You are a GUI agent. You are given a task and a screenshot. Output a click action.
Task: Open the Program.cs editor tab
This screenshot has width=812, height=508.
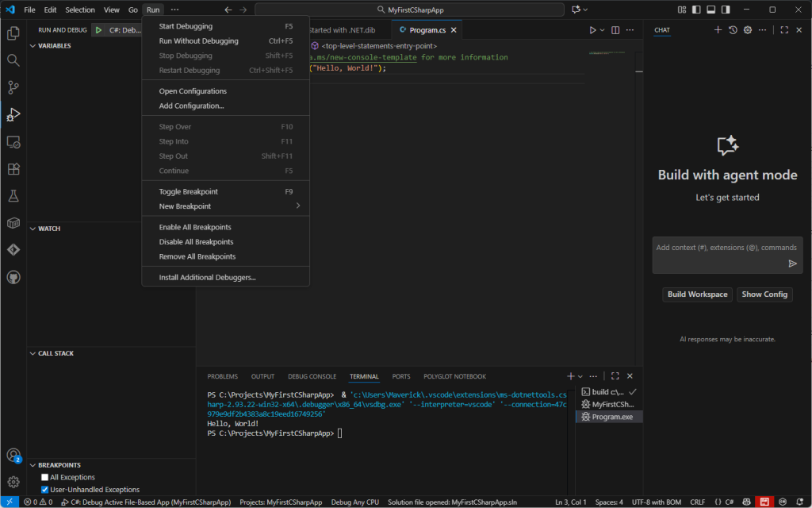(x=427, y=30)
